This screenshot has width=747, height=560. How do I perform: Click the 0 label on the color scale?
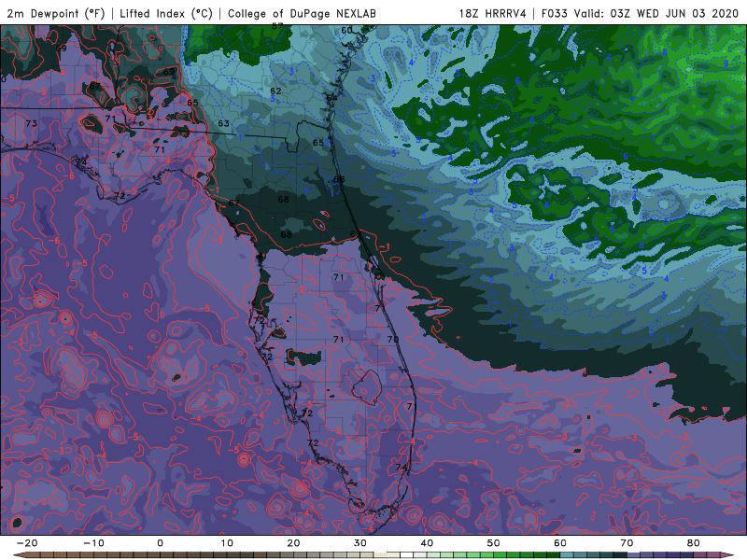(x=160, y=543)
